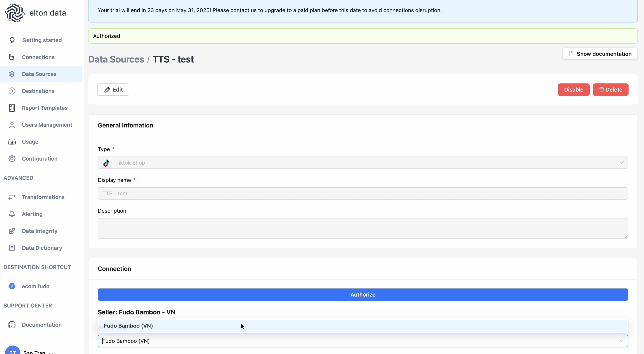644x354 pixels.
Task: Click the Display name input field
Action: [x=363, y=194]
